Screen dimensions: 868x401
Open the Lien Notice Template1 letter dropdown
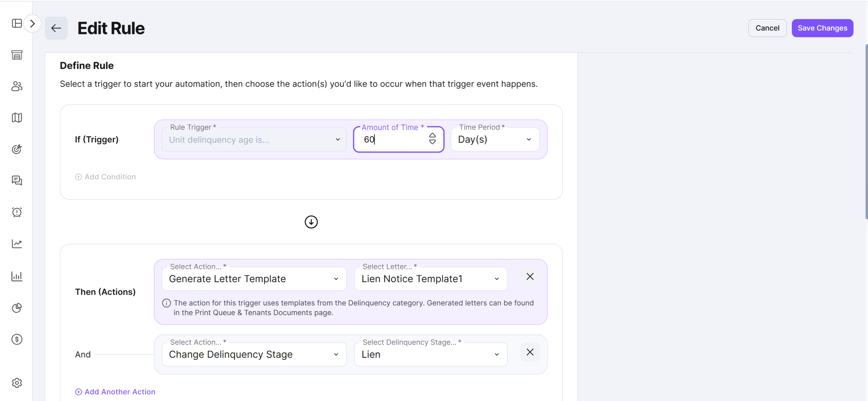(431, 279)
